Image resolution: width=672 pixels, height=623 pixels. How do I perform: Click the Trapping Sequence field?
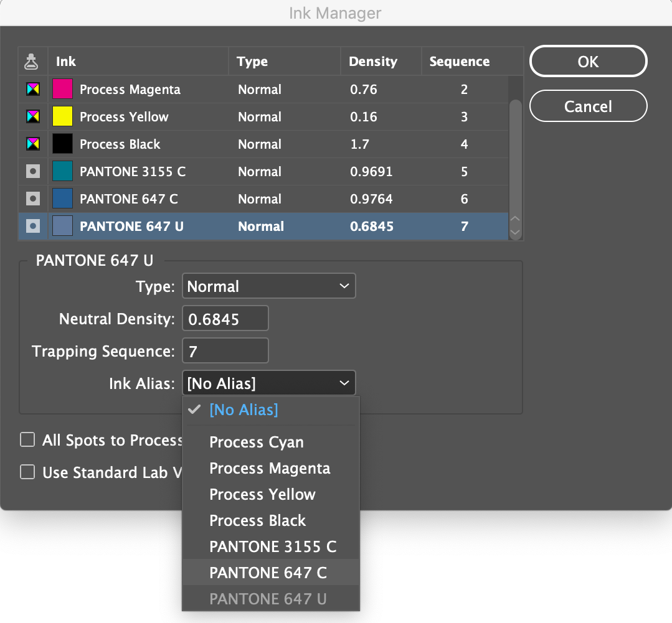[225, 350]
